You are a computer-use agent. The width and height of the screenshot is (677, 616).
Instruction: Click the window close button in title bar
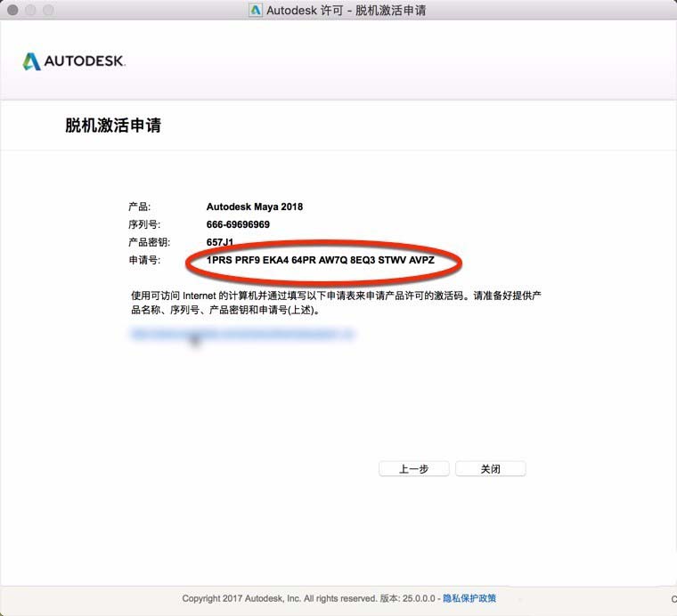point(12,10)
